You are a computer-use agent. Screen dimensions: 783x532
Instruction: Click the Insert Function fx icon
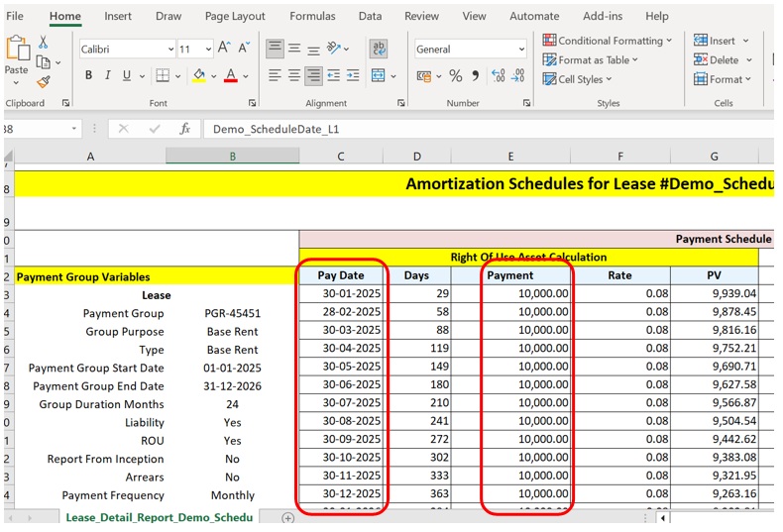[184, 129]
